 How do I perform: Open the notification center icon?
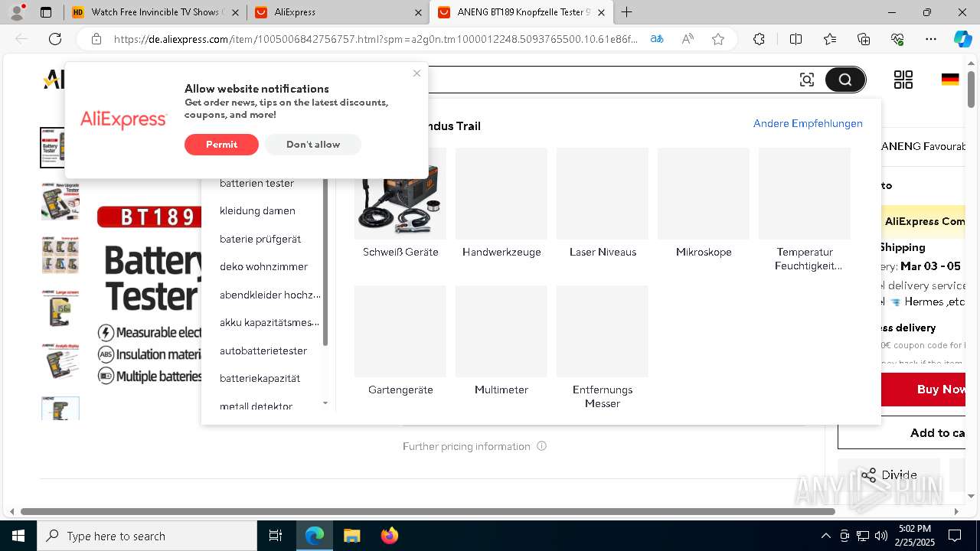click(x=955, y=536)
